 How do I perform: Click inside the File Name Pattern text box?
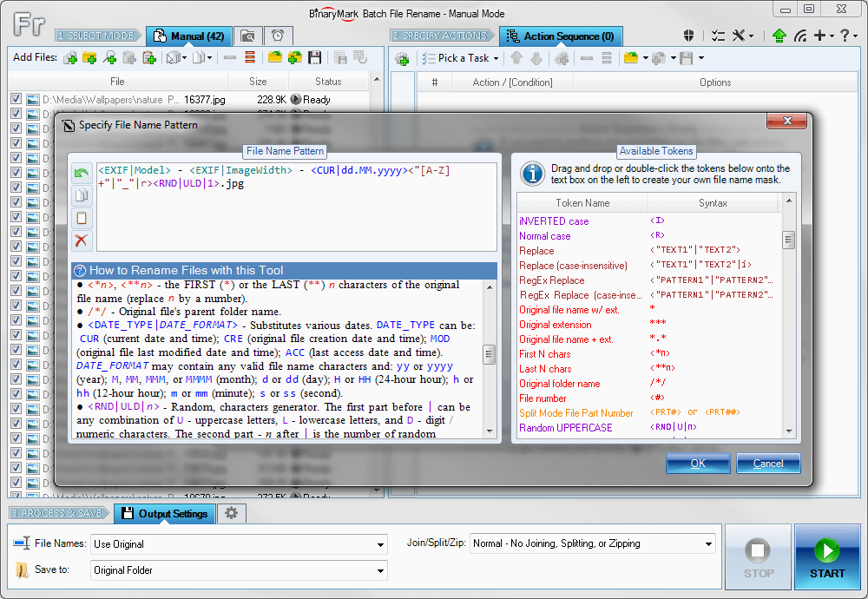tap(296, 207)
